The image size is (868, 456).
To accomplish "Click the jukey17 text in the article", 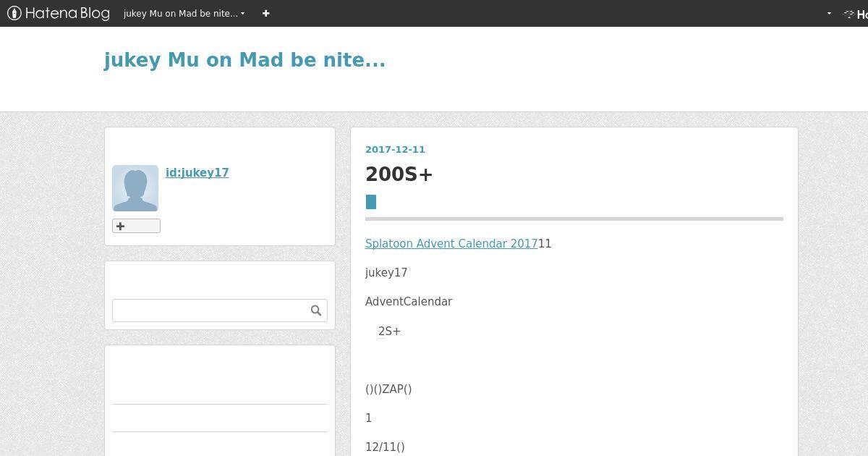I will pyautogui.click(x=386, y=273).
